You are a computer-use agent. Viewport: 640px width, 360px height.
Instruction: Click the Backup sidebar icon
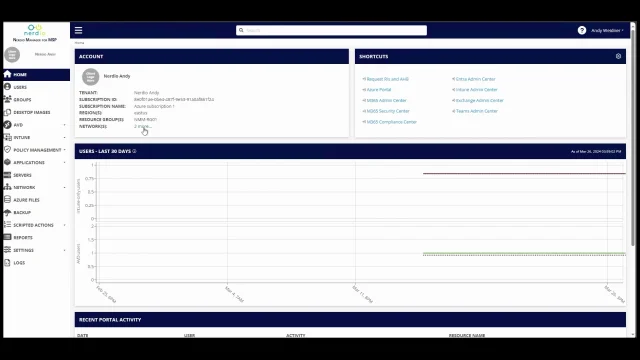point(7,212)
